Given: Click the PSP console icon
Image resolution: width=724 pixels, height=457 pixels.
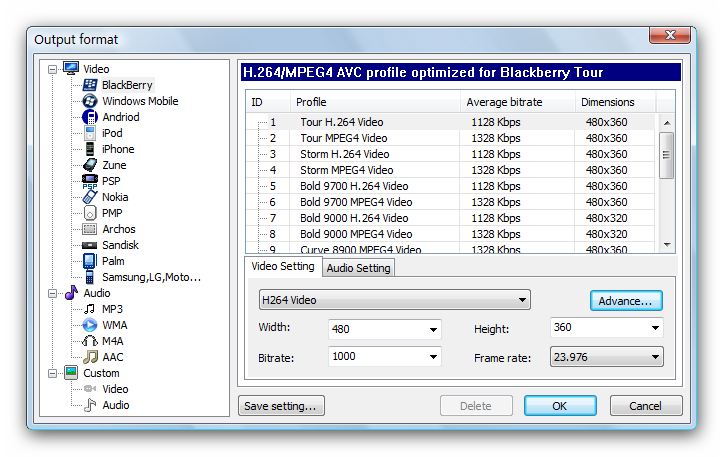Looking at the screenshot, I should coord(90,181).
